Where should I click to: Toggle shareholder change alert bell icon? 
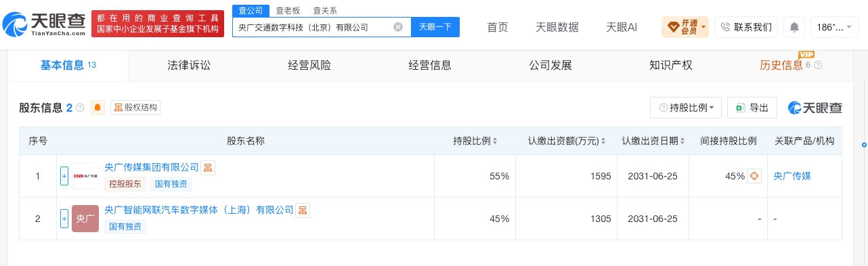[x=97, y=108]
